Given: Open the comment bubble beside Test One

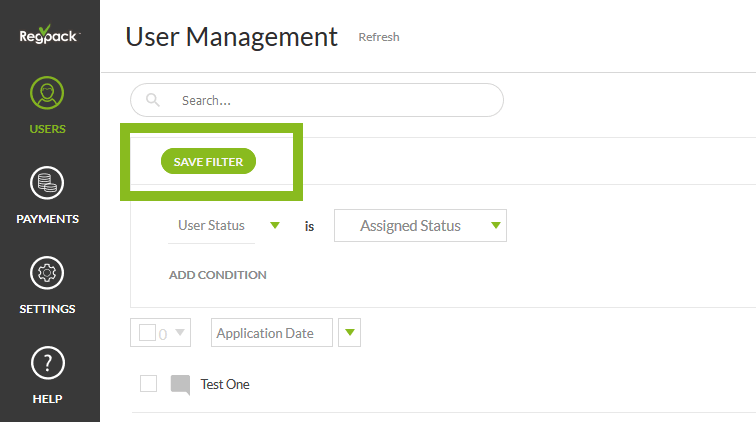Looking at the screenshot, I should 180,384.
